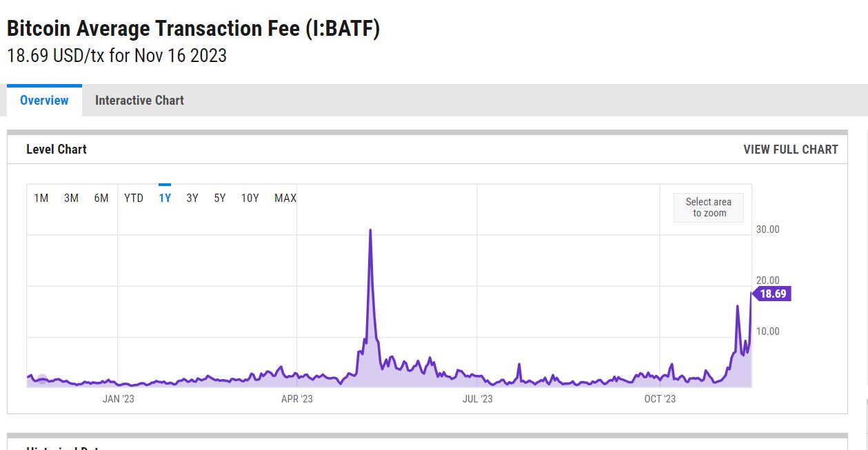The height and width of the screenshot is (450, 868).
Task: Choose the 6M chart range
Action: tap(101, 198)
